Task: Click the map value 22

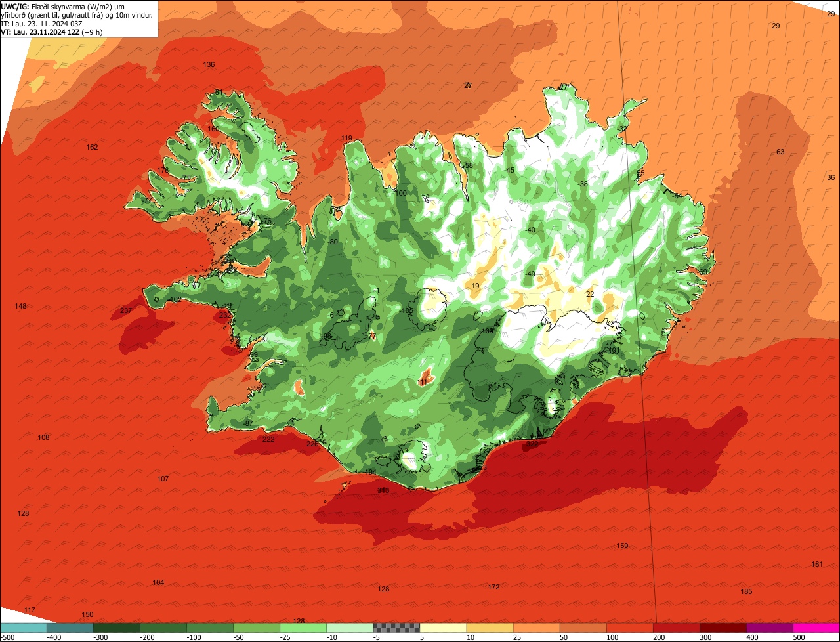Action: tap(590, 294)
